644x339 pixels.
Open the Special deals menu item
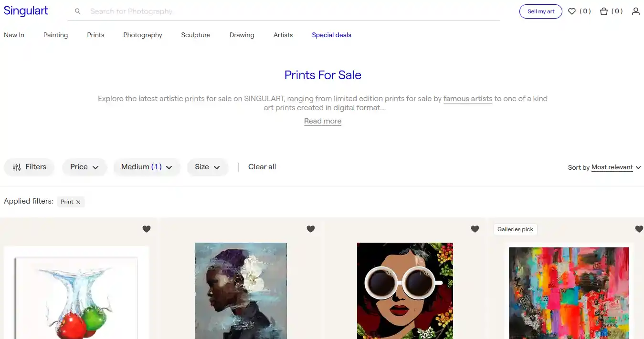[x=331, y=35]
